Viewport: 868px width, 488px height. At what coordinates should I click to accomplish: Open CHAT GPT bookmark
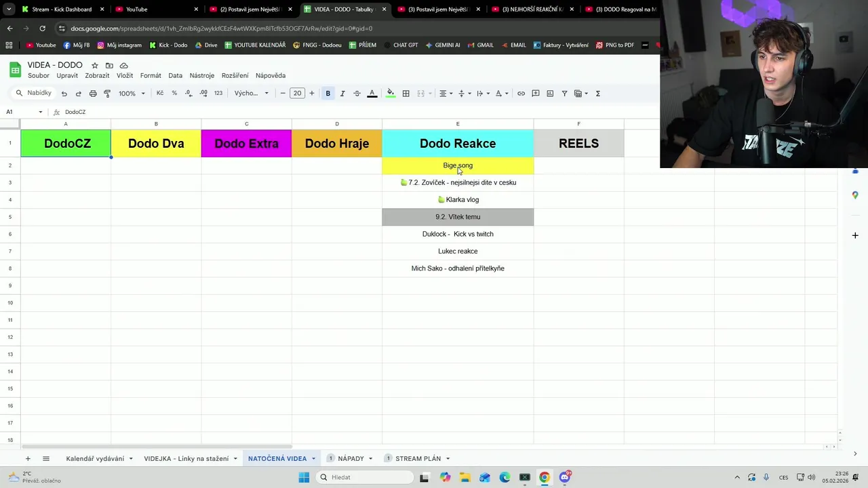coord(400,45)
